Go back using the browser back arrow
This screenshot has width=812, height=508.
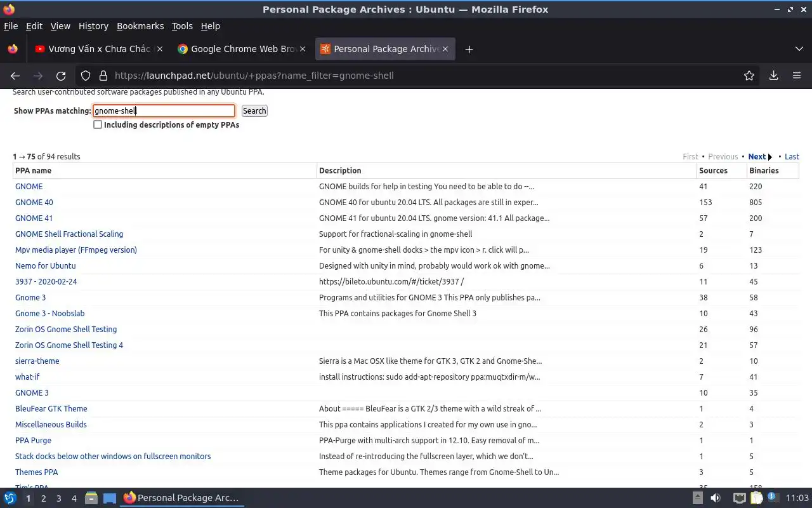[15, 76]
